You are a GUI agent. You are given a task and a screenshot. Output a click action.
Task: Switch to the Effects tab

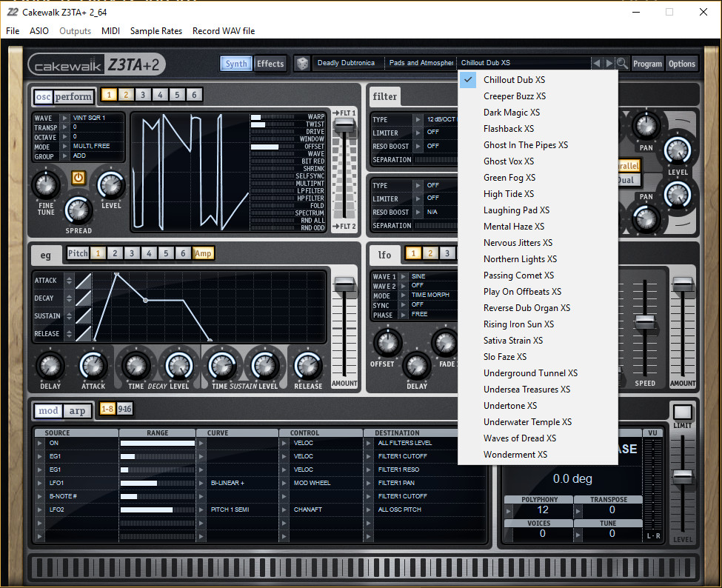[270, 64]
